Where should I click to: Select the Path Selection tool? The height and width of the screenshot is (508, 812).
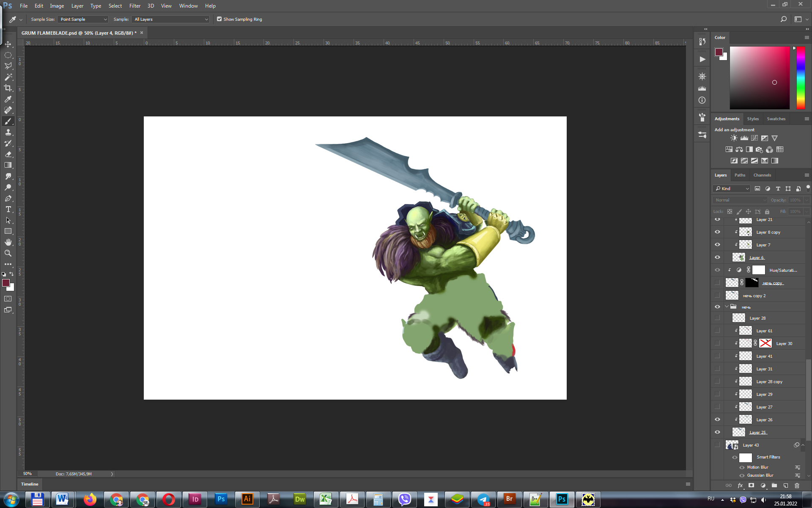coord(8,220)
